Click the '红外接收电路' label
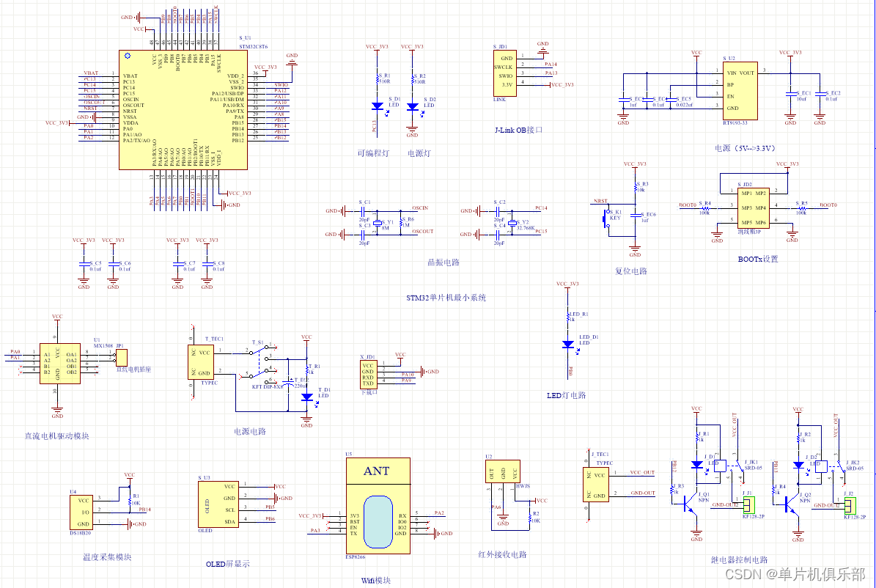The image size is (876, 588). click(x=503, y=554)
